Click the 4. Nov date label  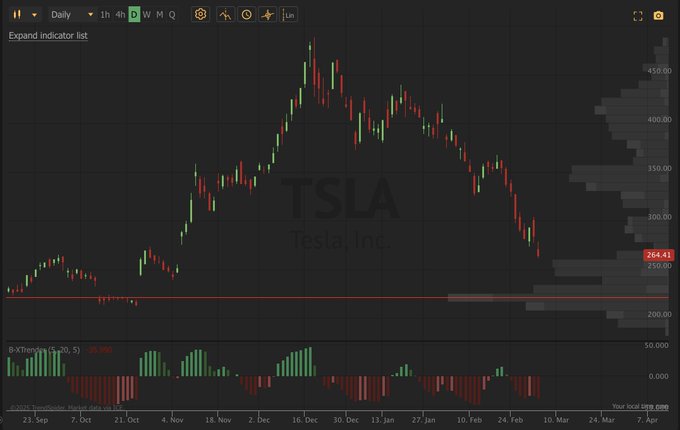point(172,420)
